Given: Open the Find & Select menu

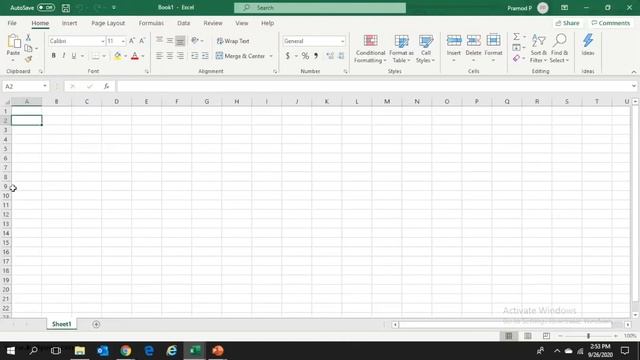Looking at the screenshot, I should 559,48.
